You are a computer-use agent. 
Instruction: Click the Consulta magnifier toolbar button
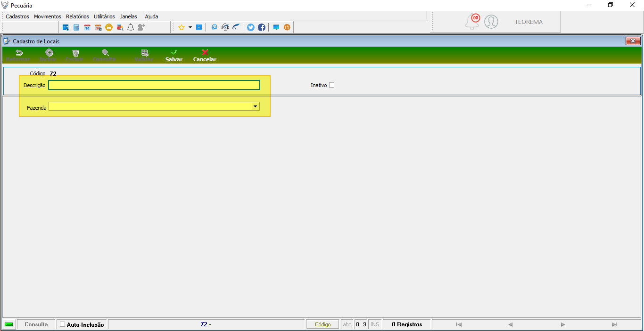pos(105,56)
